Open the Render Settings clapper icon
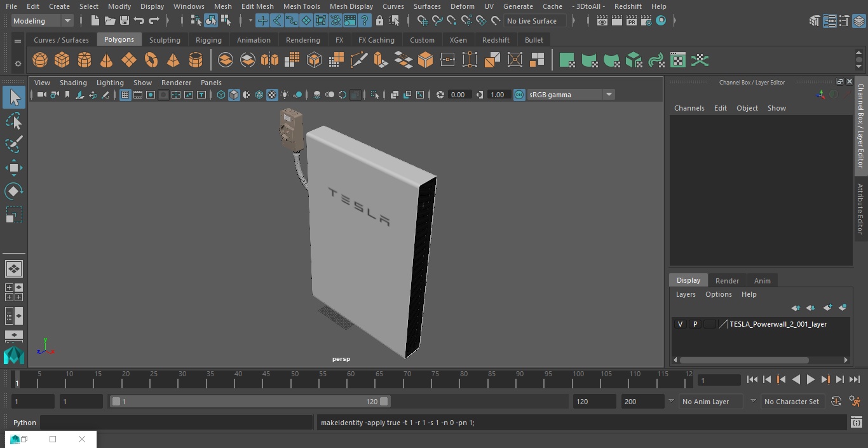Image resolution: width=868 pixels, height=448 pixels. (x=646, y=21)
